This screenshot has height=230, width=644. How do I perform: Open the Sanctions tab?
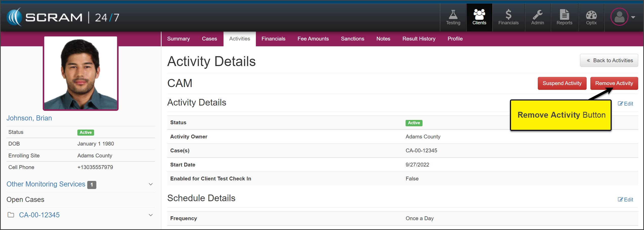click(352, 39)
